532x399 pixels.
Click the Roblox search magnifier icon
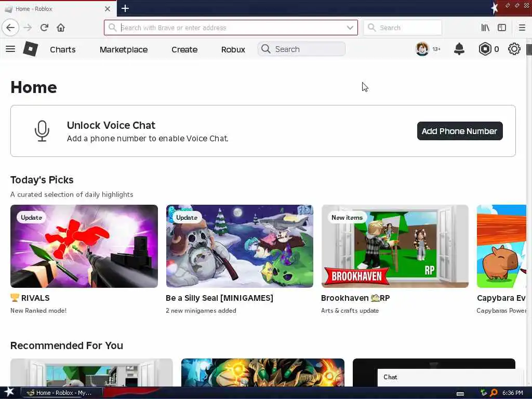(266, 49)
